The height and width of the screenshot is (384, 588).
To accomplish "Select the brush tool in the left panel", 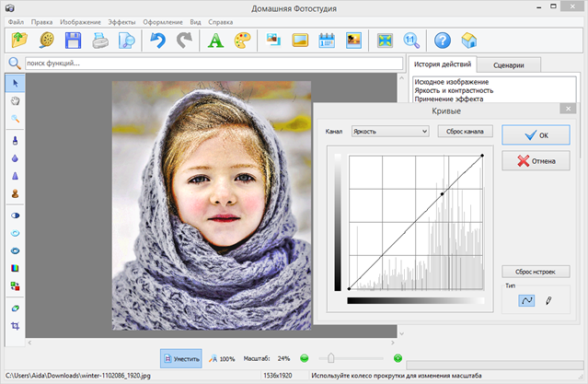I will click(15, 141).
